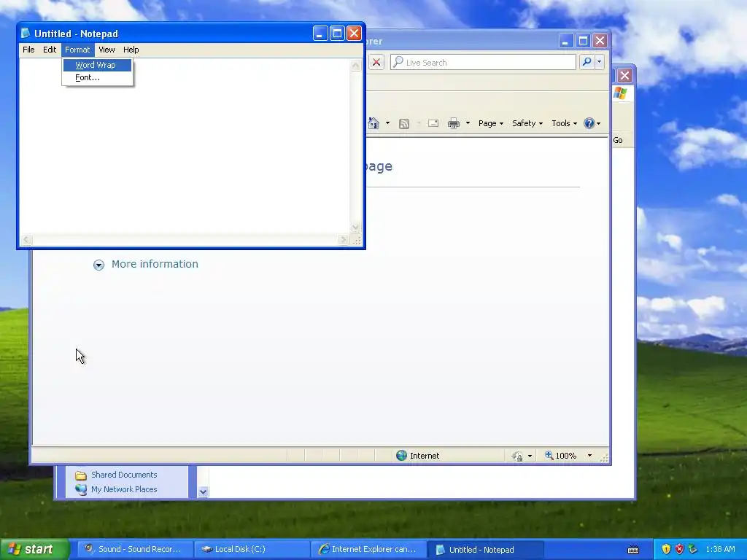Click the Safely Remove Hardware tray icon

pos(693,550)
